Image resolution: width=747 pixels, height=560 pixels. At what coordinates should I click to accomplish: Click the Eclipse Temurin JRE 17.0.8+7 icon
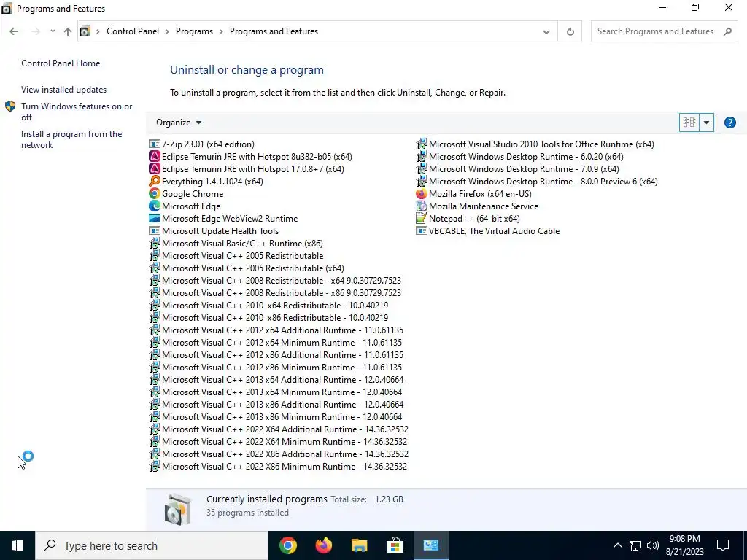point(155,168)
